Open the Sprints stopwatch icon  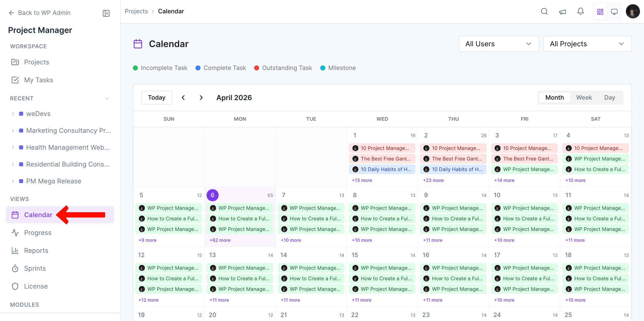coord(15,268)
